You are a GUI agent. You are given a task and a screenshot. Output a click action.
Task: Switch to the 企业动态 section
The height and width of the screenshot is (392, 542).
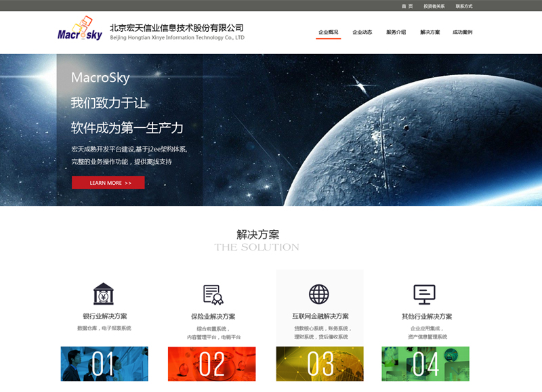(x=361, y=30)
